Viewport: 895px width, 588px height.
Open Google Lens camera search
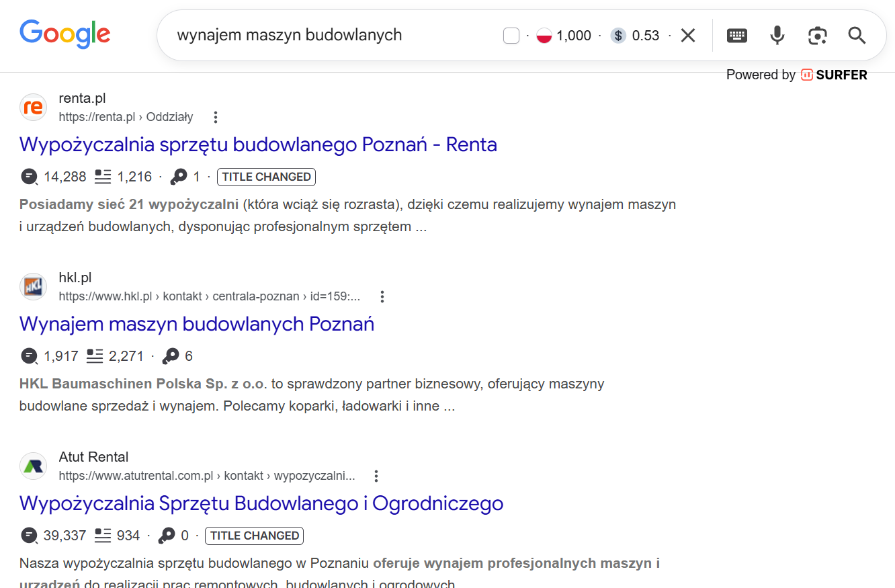pyautogui.click(x=817, y=35)
